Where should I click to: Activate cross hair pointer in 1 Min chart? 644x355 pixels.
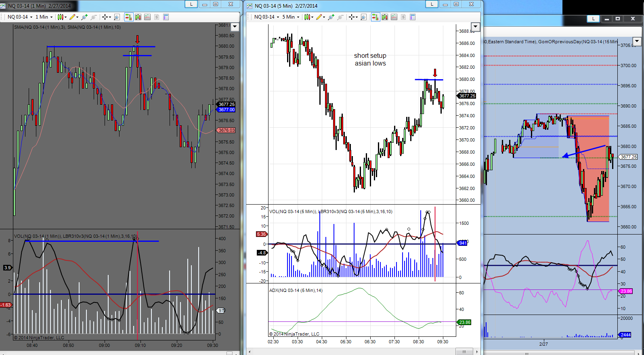tap(105, 17)
